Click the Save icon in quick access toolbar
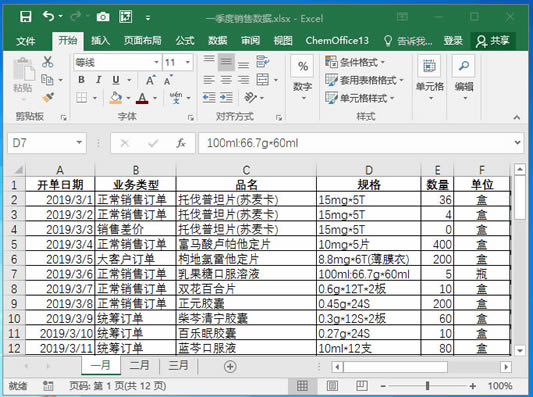The image size is (533, 397). [25, 17]
